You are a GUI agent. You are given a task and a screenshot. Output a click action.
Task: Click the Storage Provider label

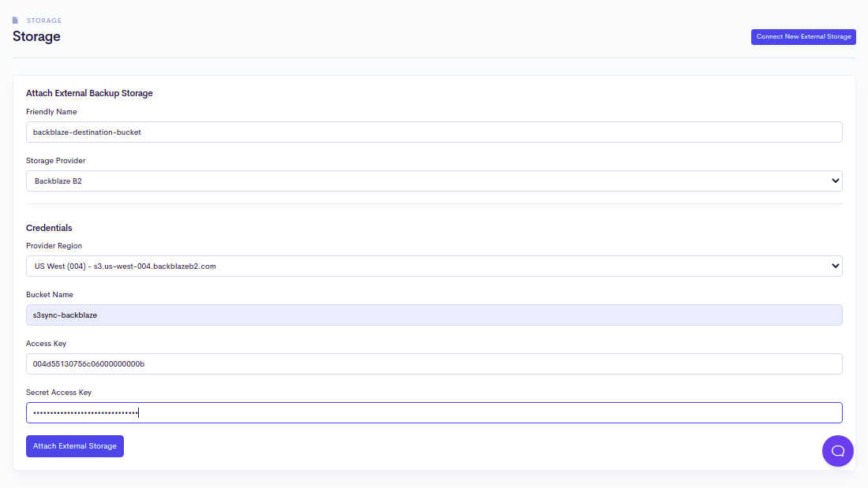(x=55, y=161)
